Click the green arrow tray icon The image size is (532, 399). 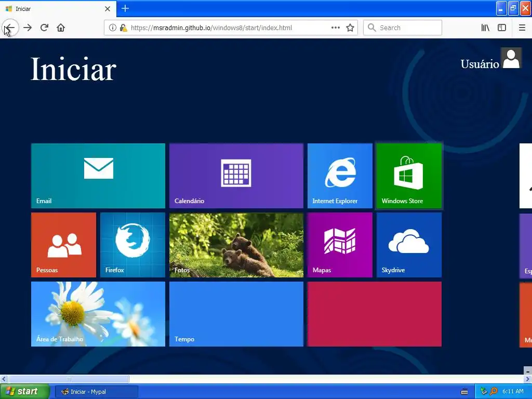coord(484,392)
